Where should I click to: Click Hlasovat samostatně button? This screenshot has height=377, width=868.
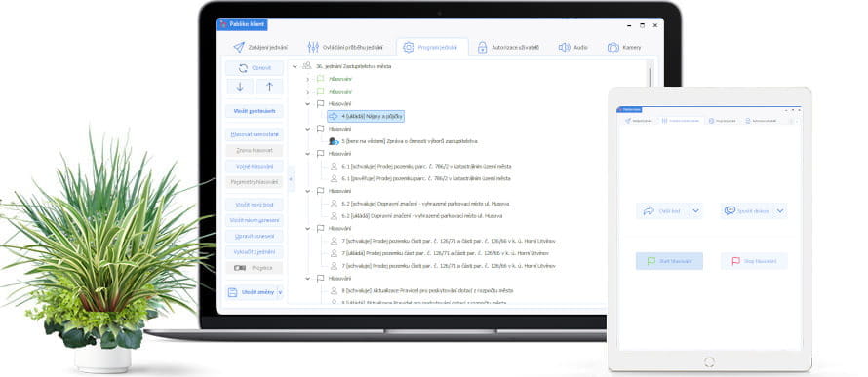pos(255,134)
